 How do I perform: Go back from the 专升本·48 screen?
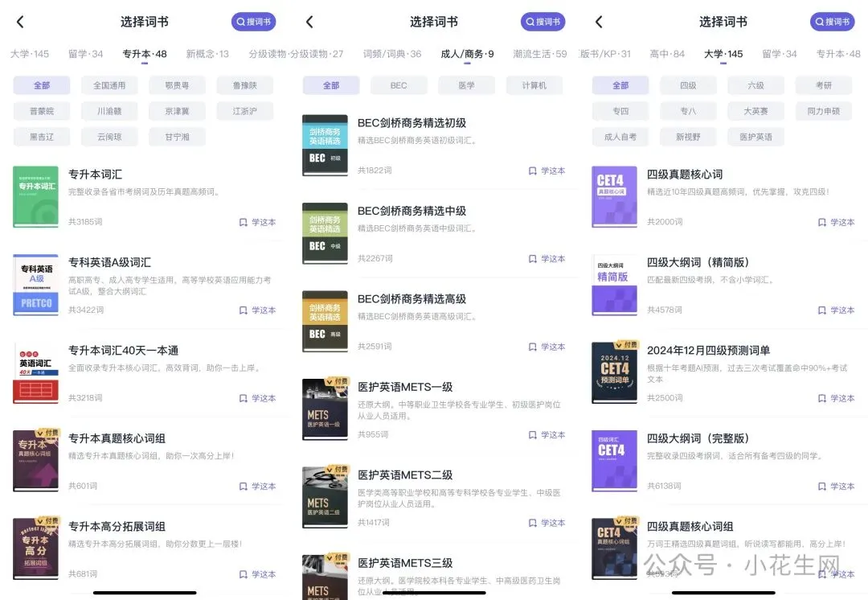click(20, 23)
